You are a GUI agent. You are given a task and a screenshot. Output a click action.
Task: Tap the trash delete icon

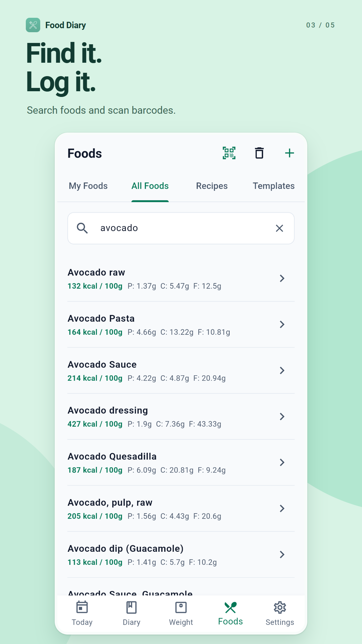pyautogui.click(x=259, y=153)
